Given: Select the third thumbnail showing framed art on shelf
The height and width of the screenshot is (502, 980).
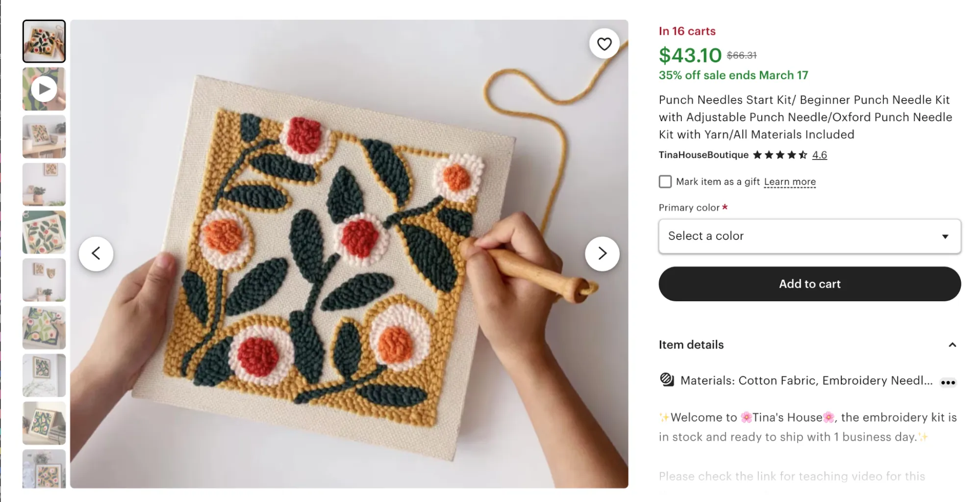Looking at the screenshot, I should [x=44, y=136].
